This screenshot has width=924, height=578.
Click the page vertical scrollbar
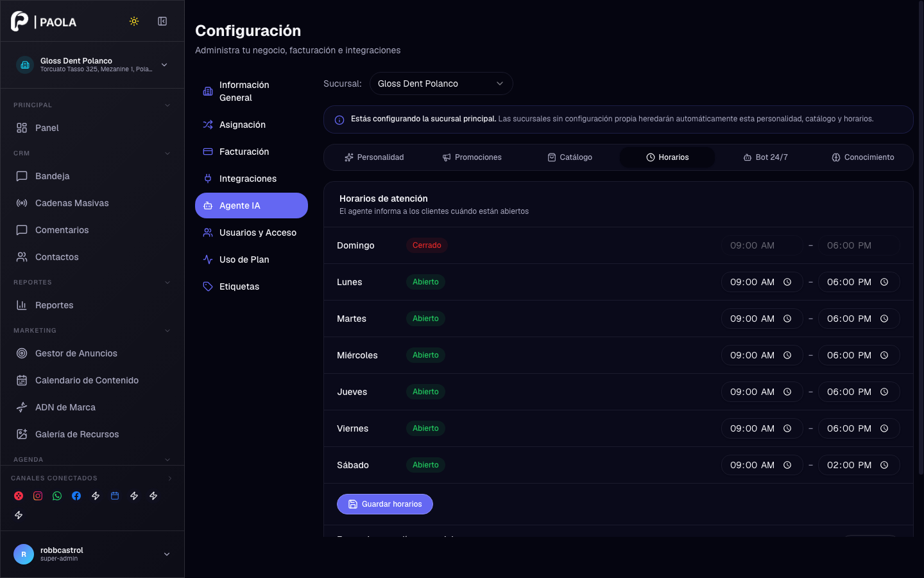921,238
